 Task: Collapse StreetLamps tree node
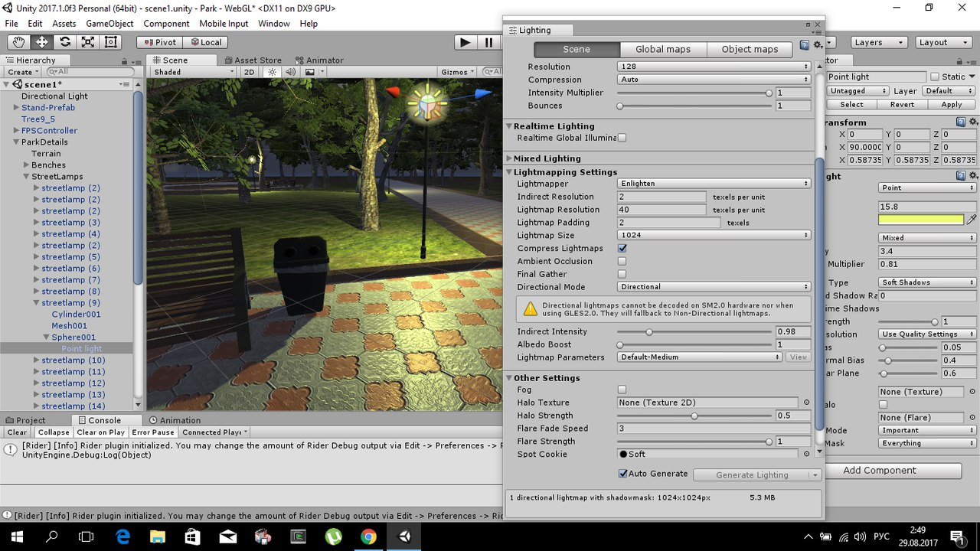[26, 177]
